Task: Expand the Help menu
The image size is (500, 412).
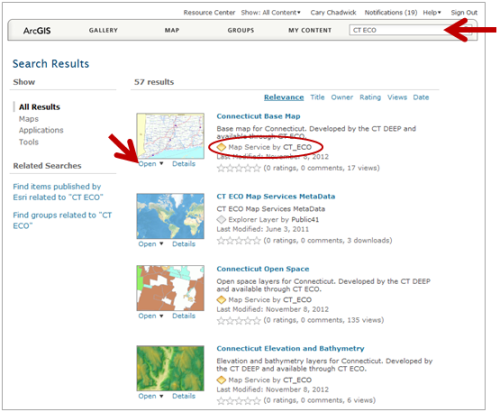Action: [432, 13]
